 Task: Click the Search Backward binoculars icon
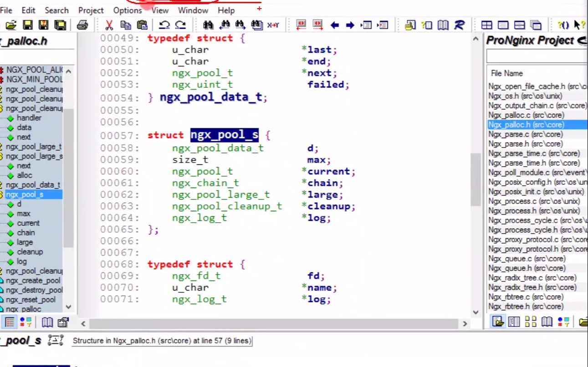pos(225,25)
